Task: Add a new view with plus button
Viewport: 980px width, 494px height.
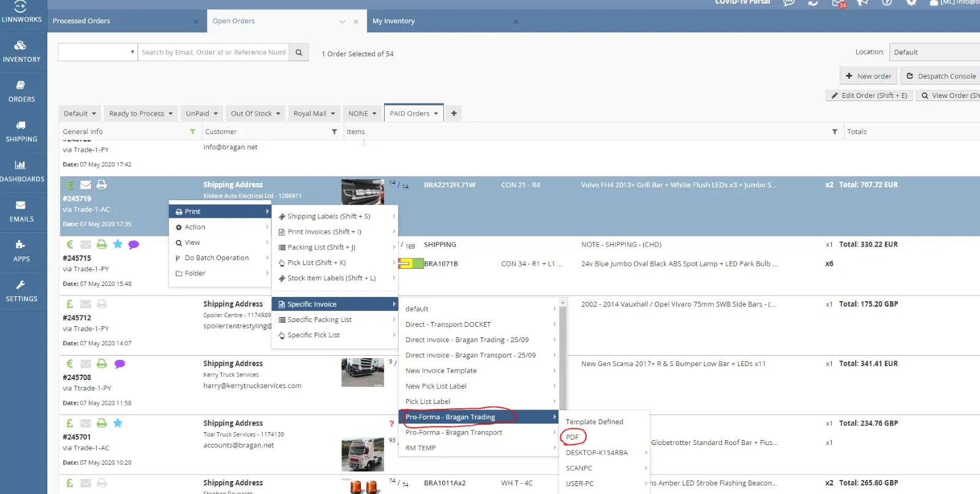Action: pos(454,113)
